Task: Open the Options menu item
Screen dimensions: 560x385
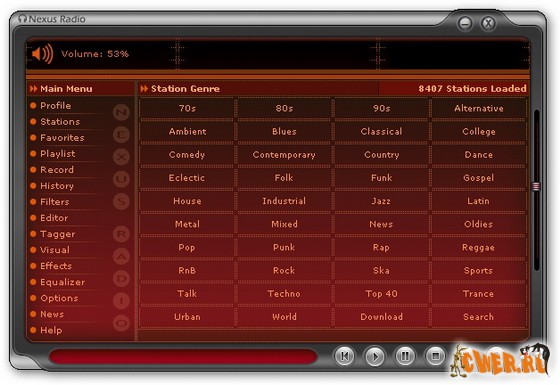Action: [x=59, y=298]
